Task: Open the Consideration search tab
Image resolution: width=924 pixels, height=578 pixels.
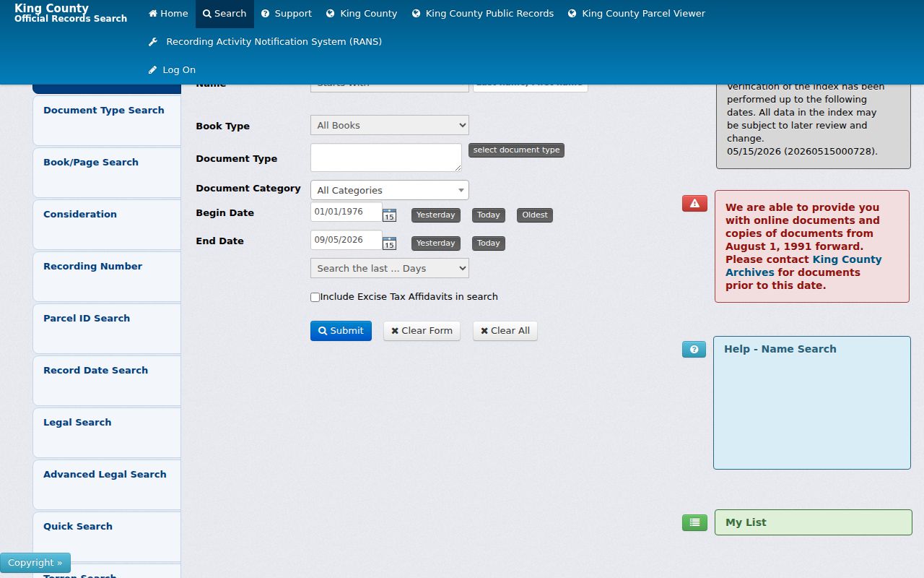Action: point(107,225)
